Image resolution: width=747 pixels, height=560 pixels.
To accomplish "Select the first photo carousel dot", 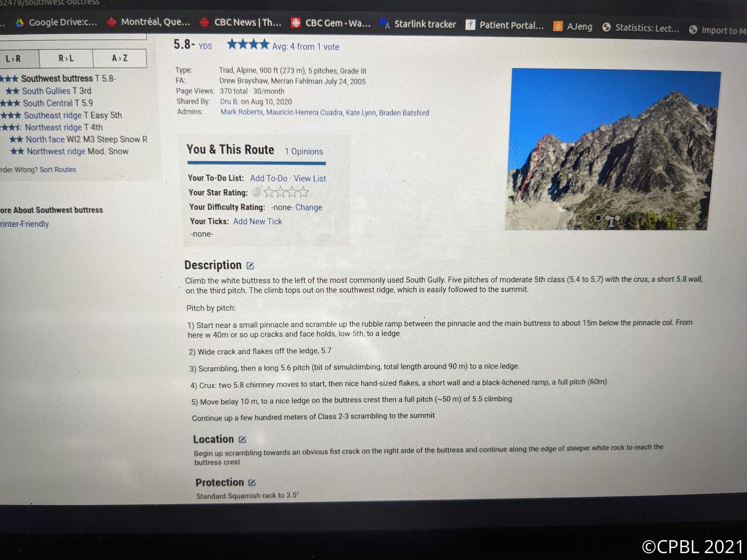I will coord(598,218).
